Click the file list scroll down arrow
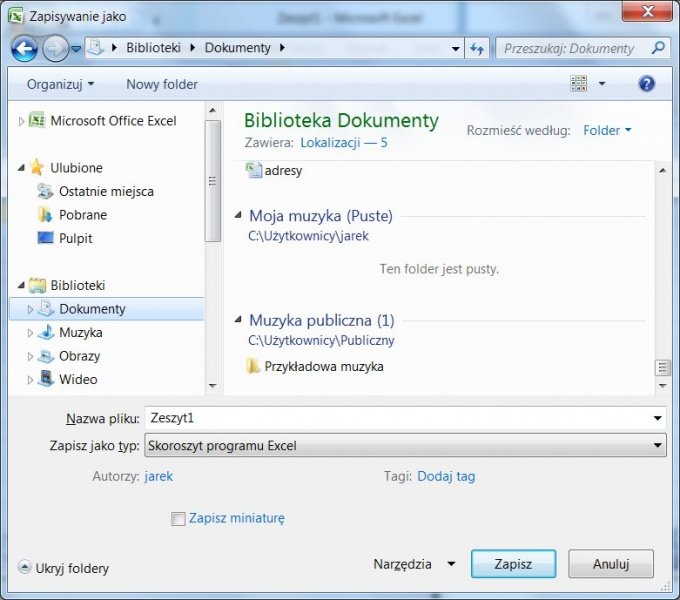 point(663,385)
